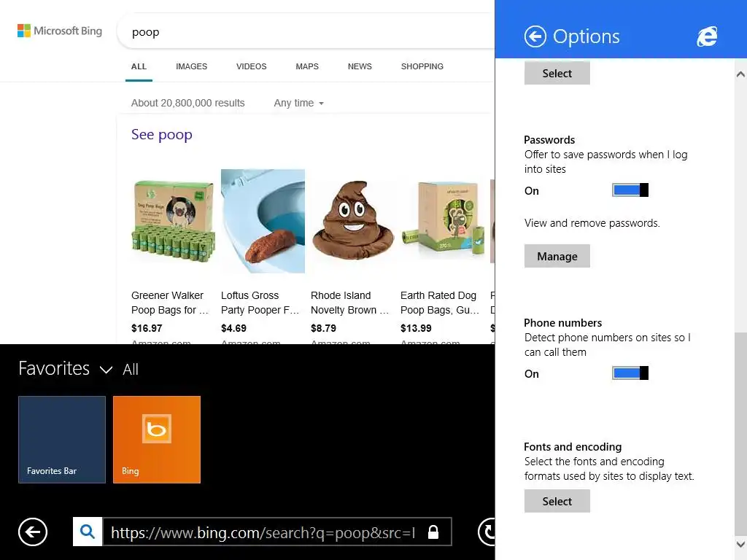Open Loftus Gross Party Pooper listing
747x560 pixels.
[x=260, y=303]
